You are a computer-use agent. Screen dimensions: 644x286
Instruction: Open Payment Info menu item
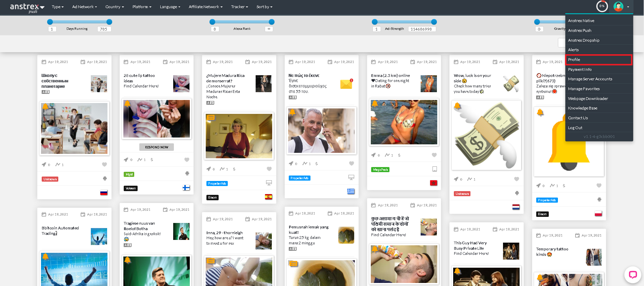(x=599, y=69)
